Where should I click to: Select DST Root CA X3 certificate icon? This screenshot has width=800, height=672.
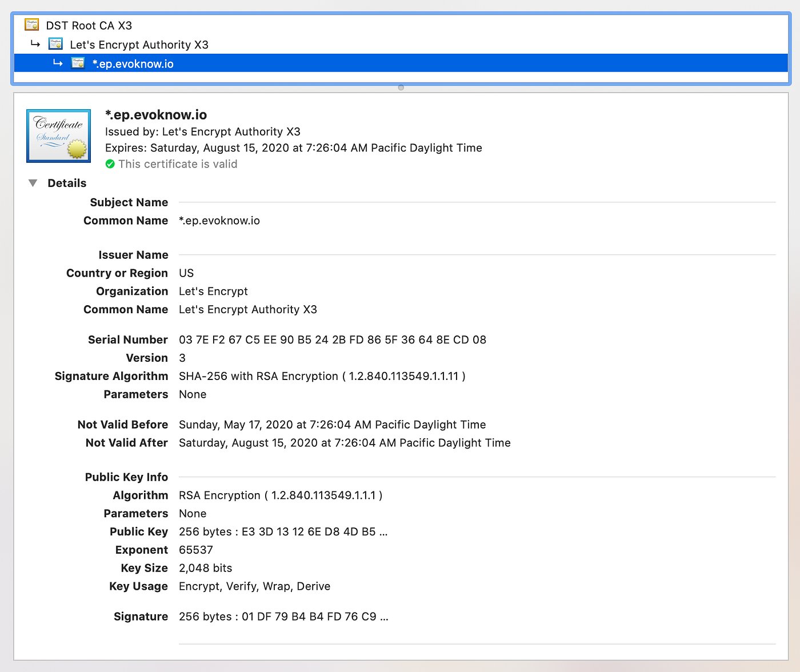pos(31,25)
